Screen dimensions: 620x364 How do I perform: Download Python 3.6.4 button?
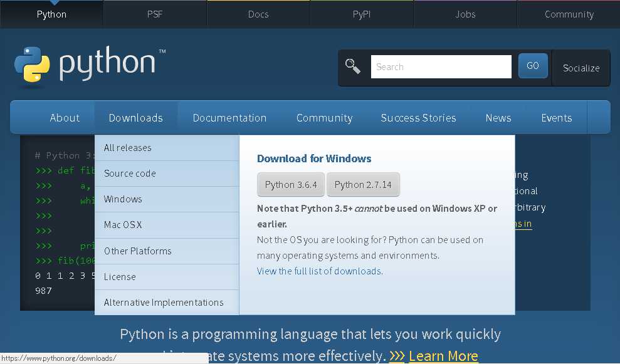pyautogui.click(x=291, y=185)
